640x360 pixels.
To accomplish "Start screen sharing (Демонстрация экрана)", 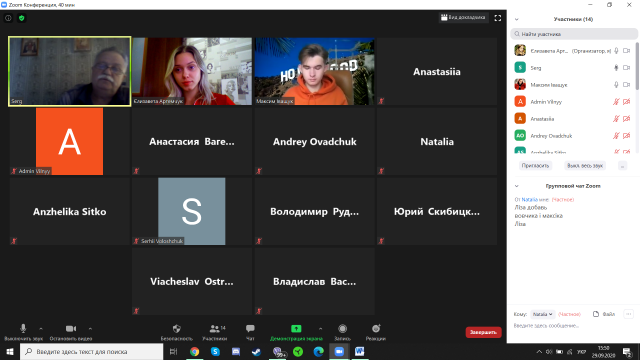I will (296, 332).
